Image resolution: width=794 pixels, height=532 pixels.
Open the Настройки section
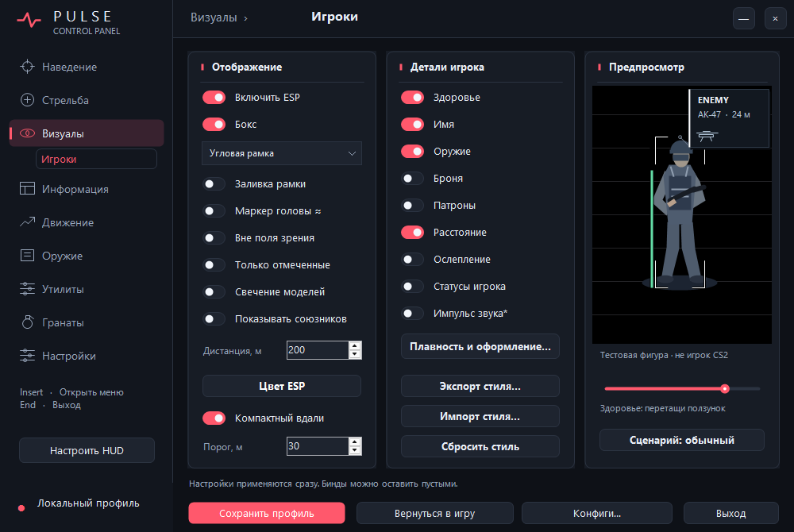87,356
